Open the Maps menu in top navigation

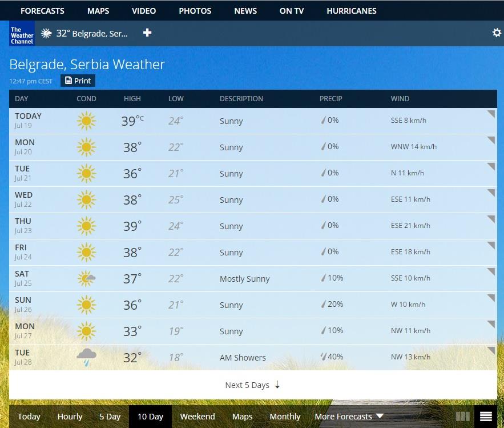point(98,11)
